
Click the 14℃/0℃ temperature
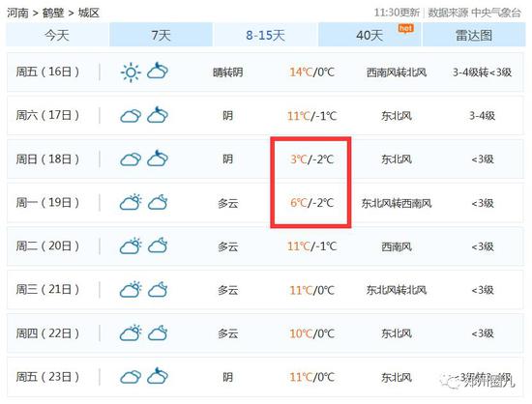[x=311, y=72]
